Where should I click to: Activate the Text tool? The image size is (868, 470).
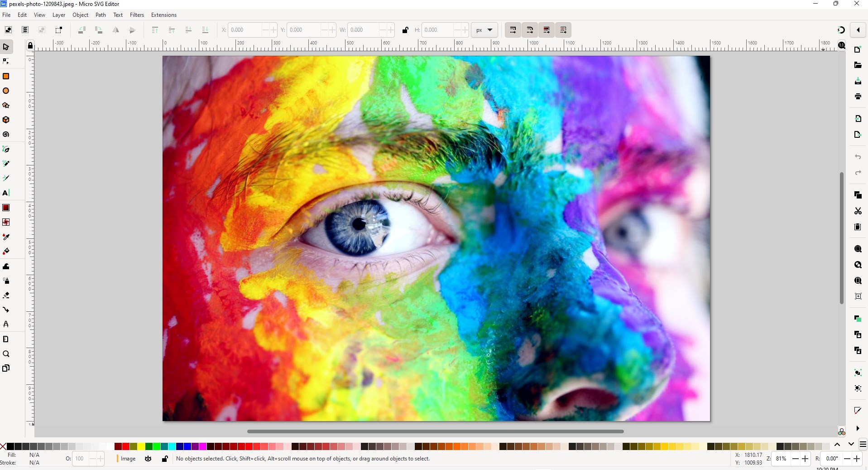(6, 193)
